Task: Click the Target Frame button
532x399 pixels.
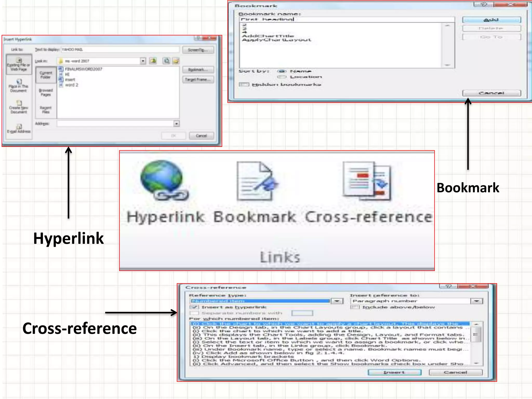Action: click(x=198, y=79)
